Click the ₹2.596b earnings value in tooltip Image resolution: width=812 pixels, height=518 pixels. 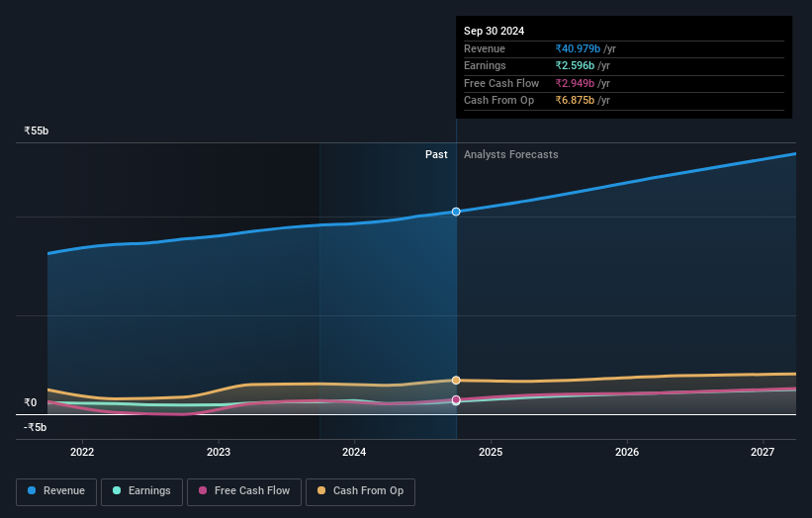575,65
